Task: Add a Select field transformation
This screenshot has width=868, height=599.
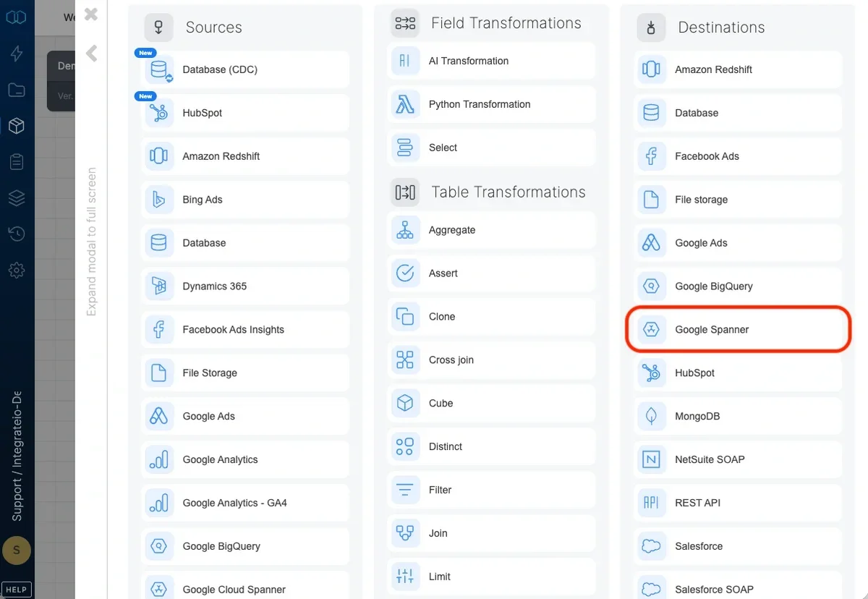Action: pos(491,148)
